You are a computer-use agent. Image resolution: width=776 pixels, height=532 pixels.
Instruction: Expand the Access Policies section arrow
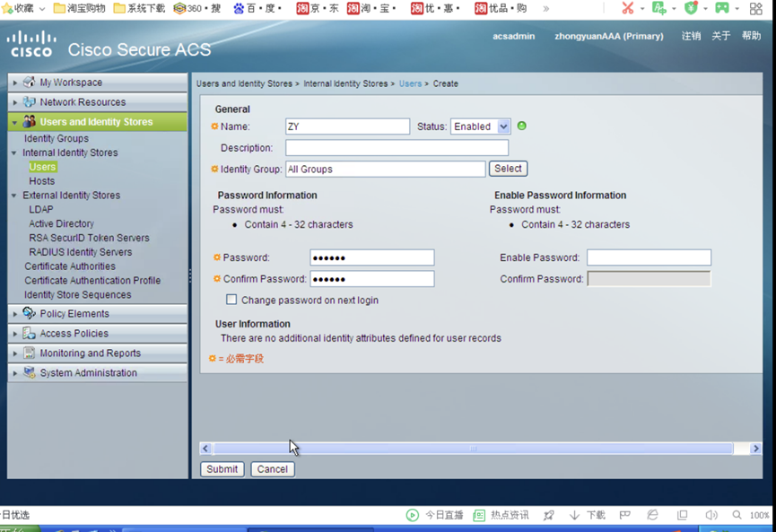pyautogui.click(x=15, y=334)
